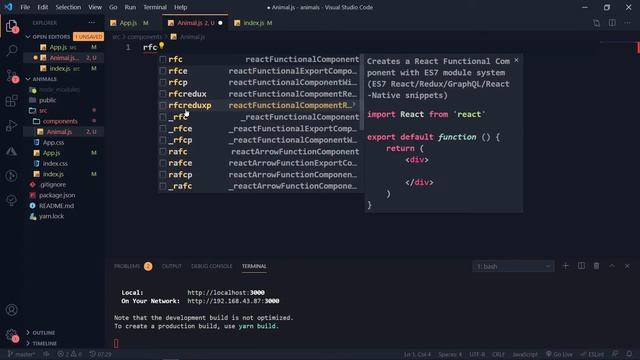This screenshot has height=360, width=640.
Task: Open the Search view in activity bar
Action: tap(12, 51)
